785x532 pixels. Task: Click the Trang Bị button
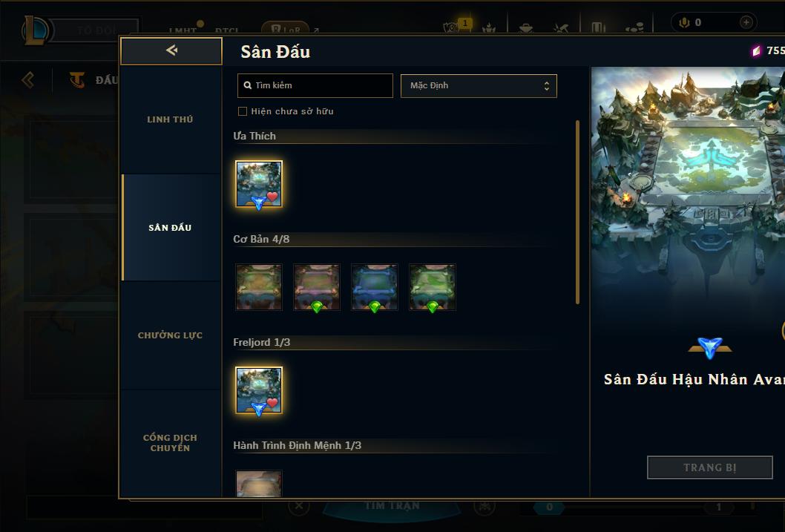pos(710,467)
